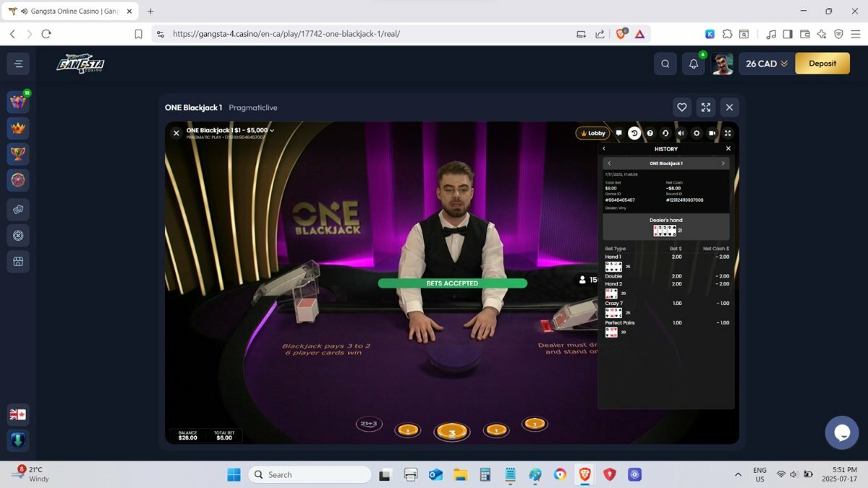This screenshot has height=488, width=868.
Task: Open the game settings gear icon
Action: coord(697,133)
